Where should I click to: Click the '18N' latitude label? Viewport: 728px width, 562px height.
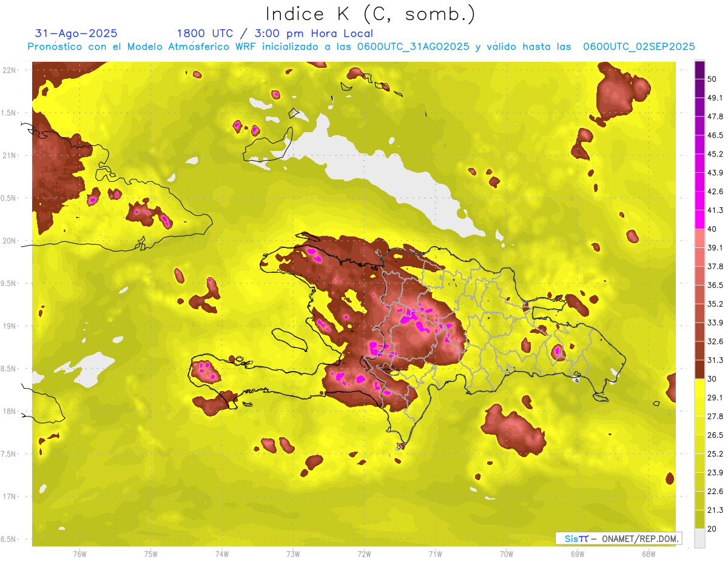[9, 411]
